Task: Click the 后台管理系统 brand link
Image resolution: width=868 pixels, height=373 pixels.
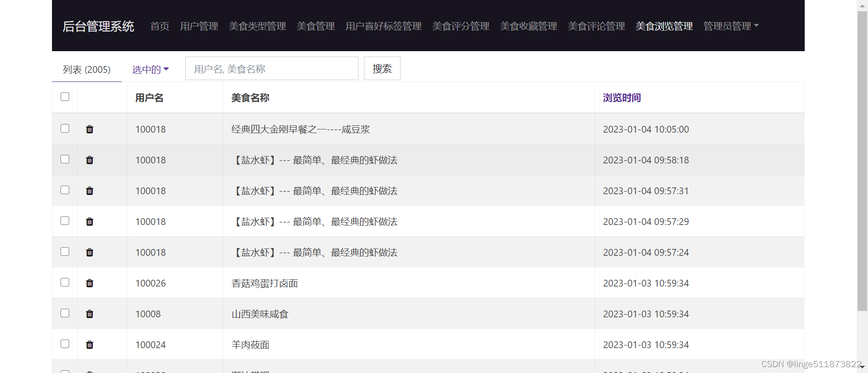Action: coord(98,26)
